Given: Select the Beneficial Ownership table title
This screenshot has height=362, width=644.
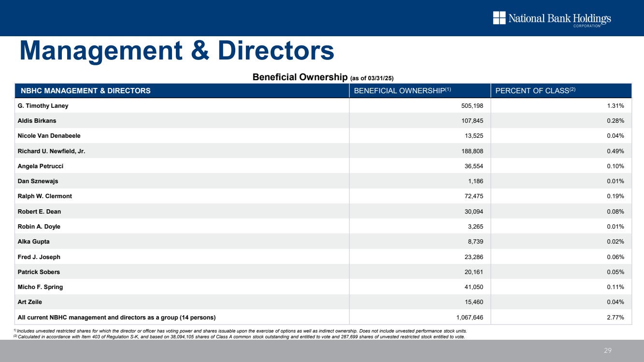Looking at the screenshot, I should [x=326, y=77].
